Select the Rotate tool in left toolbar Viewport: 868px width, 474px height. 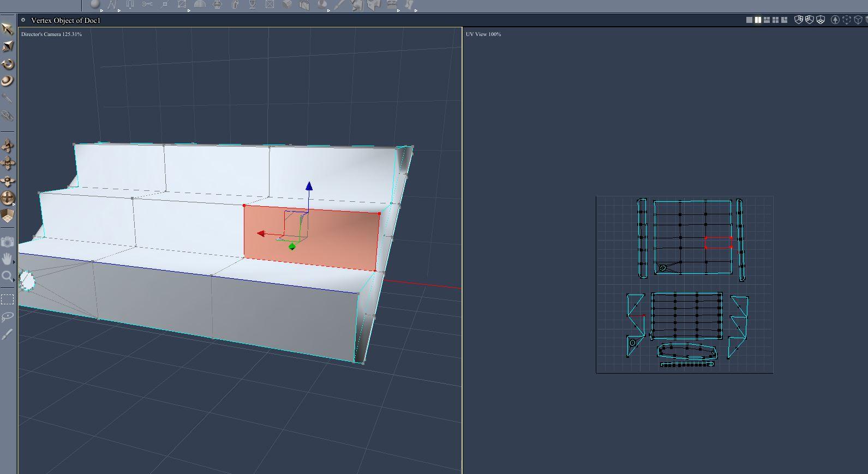(8, 64)
